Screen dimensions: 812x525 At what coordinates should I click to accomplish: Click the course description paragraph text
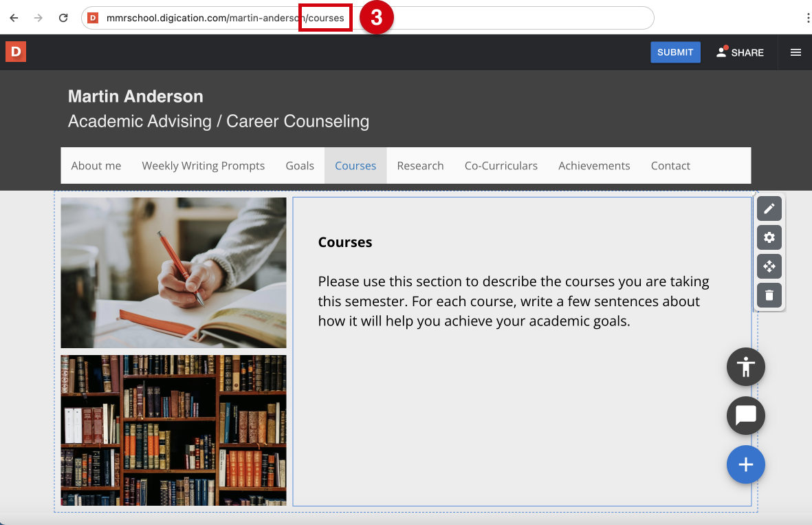(513, 301)
